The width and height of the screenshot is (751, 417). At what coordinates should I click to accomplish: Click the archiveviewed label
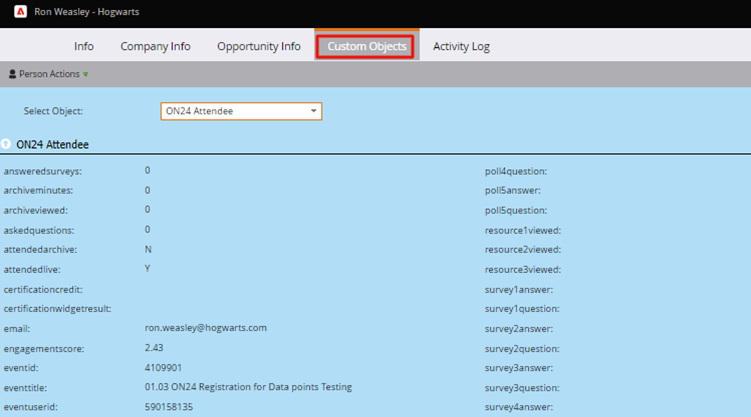point(35,211)
